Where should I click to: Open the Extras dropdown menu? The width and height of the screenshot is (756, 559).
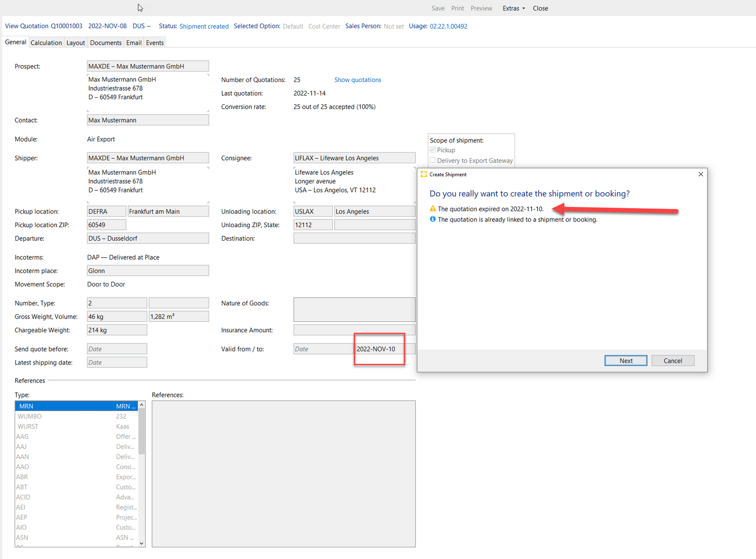tap(514, 8)
